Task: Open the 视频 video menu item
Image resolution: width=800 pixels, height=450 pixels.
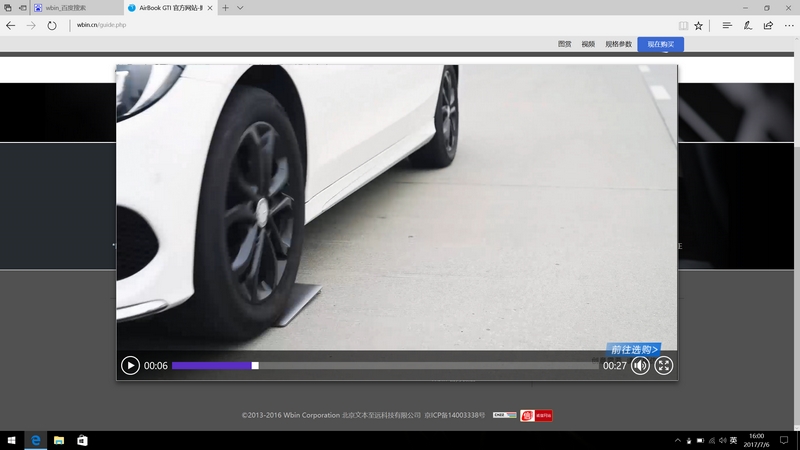Action: (x=588, y=44)
